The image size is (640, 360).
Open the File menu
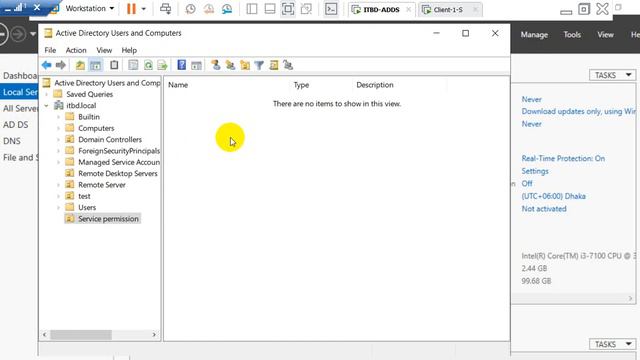50,50
